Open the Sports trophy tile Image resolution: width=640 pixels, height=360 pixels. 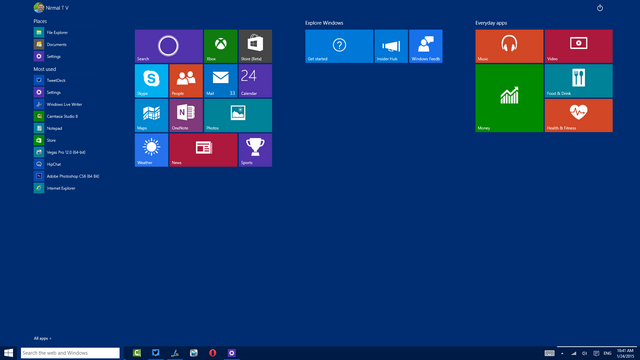(x=255, y=150)
